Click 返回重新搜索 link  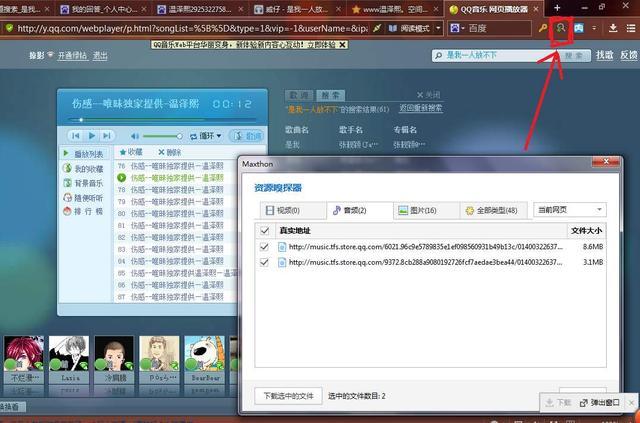click(x=420, y=108)
